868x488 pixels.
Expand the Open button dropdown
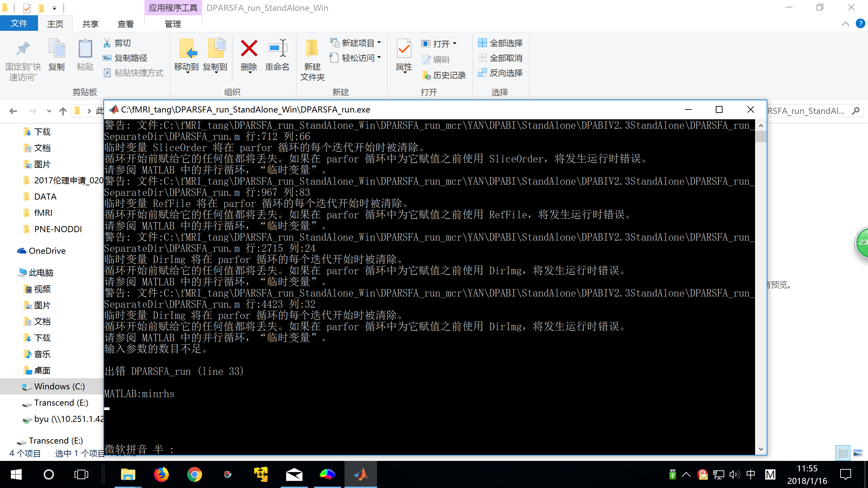pos(454,44)
